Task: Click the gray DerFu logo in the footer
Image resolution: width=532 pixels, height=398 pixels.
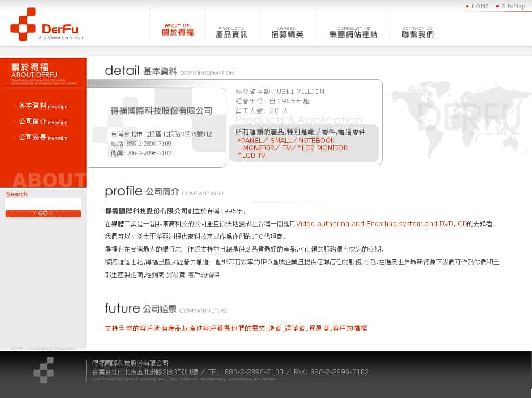Action: click(x=44, y=370)
